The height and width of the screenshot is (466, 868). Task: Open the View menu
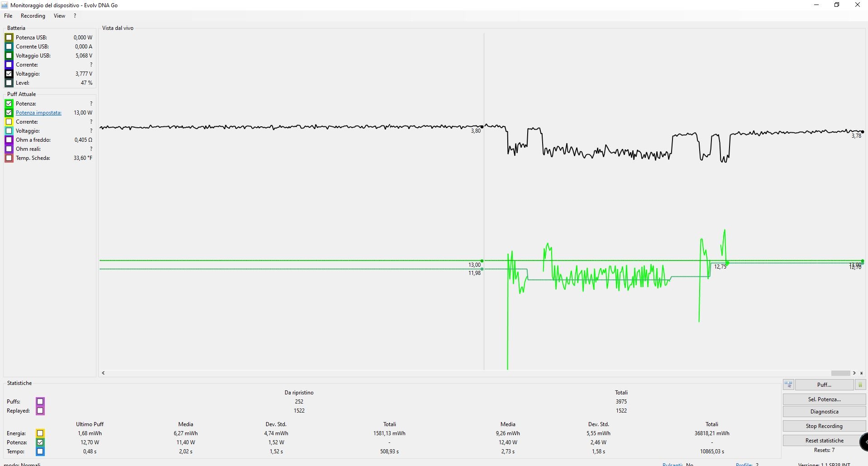point(59,16)
